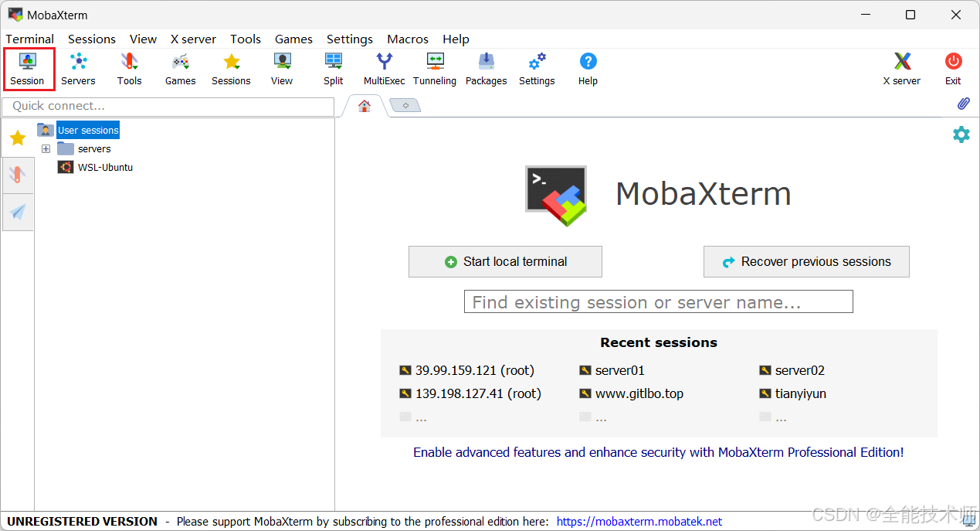980x531 pixels.
Task: Open the teal gear settings icon
Action: coord(961,134)
